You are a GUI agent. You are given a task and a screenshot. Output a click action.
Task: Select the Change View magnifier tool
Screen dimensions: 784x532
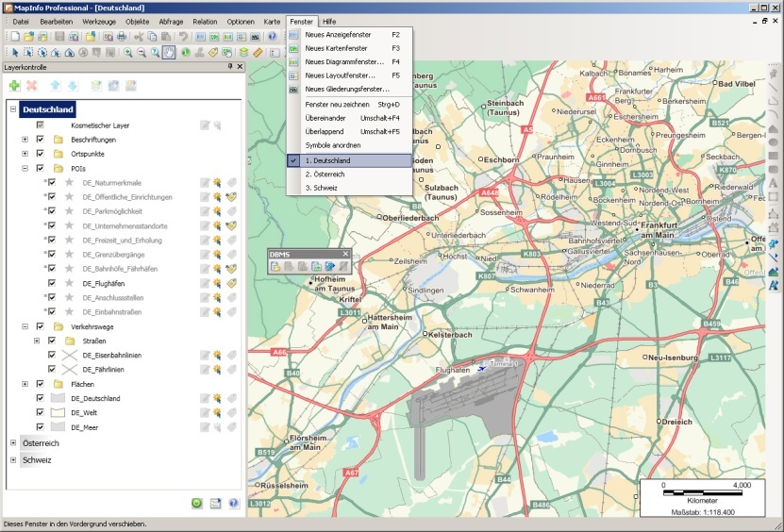tap(156, 53)
